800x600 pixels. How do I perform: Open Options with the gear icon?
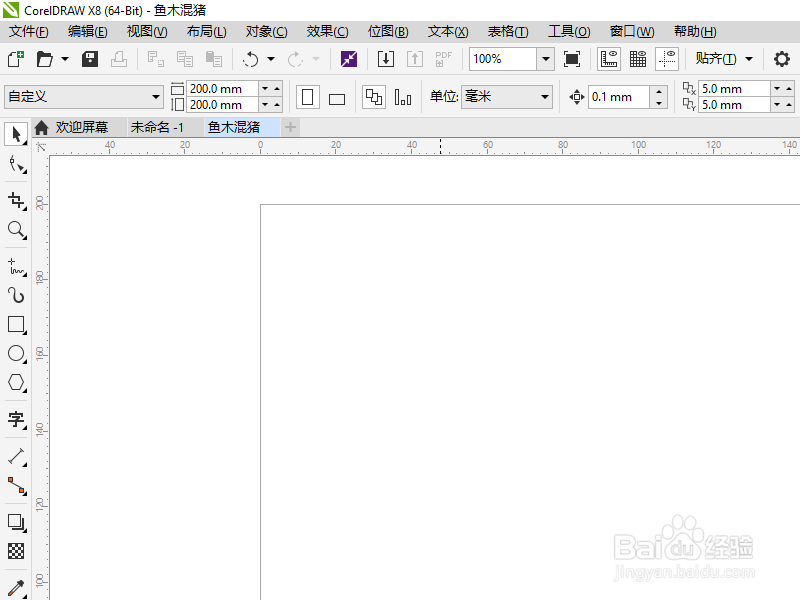(782, 59)
